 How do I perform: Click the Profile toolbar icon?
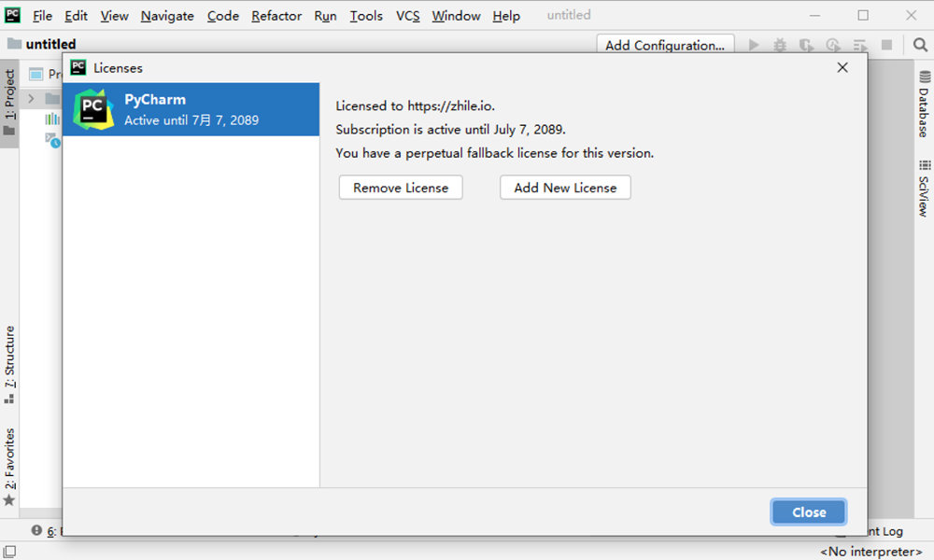833,45
